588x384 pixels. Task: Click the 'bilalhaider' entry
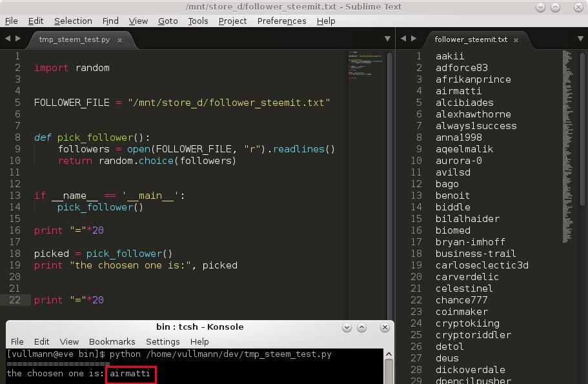point(467,219)
